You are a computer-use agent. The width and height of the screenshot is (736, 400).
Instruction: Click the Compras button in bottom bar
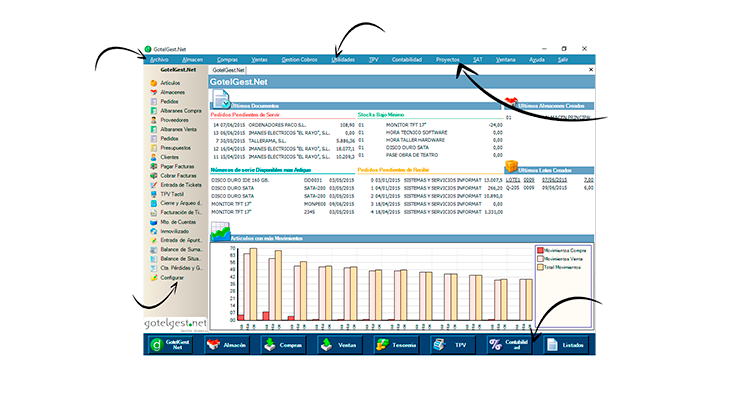tap(283, 345)
